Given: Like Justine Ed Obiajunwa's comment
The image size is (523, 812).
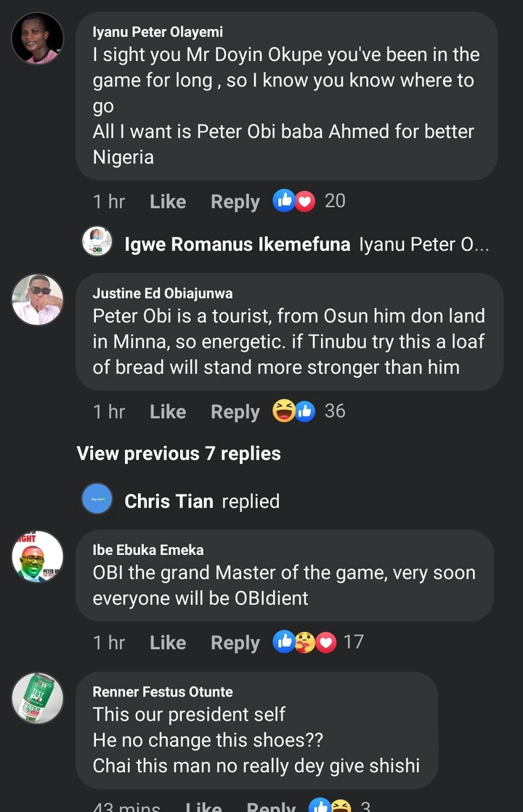Looking at the screenshot, I should pyautogui.click(x=168, y=412).
